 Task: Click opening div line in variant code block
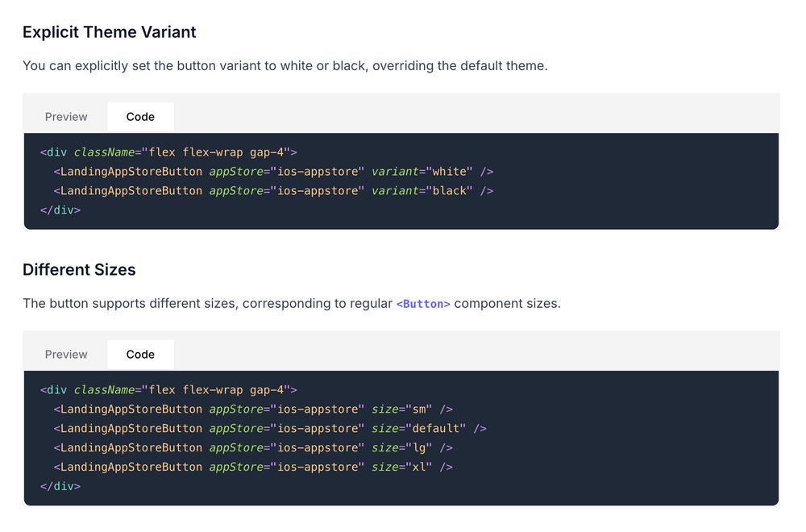[x=168, y=152]
